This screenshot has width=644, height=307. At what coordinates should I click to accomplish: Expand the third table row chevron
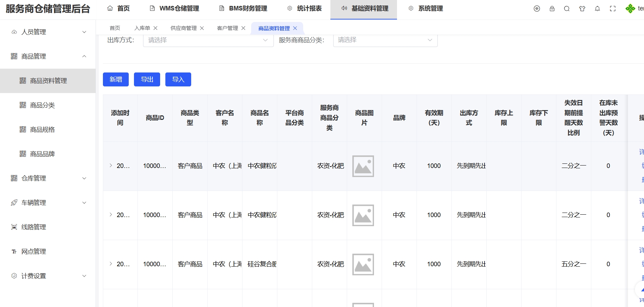tap(111, 264)
